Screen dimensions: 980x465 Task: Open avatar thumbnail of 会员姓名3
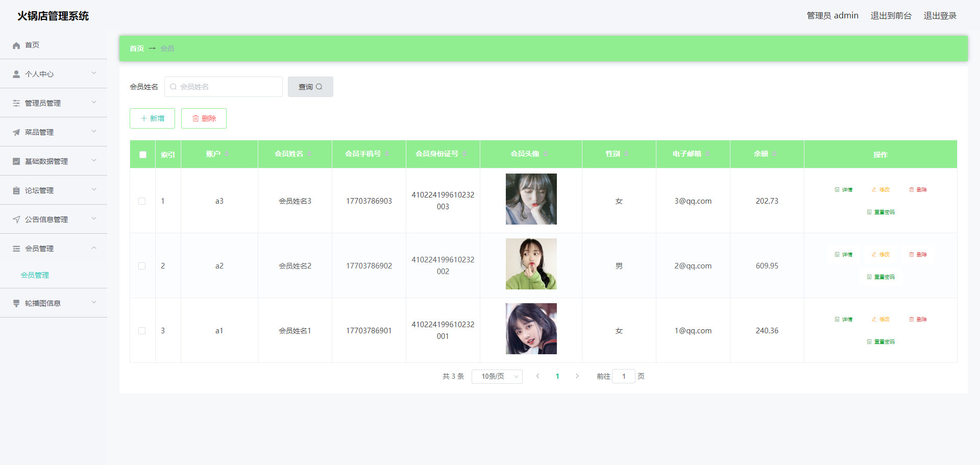point(531,199)
